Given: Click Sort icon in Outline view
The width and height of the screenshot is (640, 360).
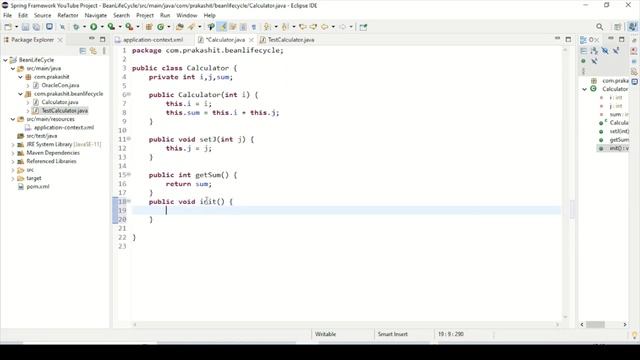Looking at the screenshot, I should (594, 51).
